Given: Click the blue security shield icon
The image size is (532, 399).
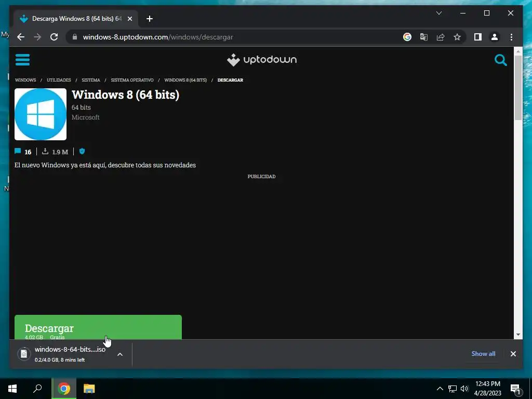Looking at the screenshot, I should point(82,151).
